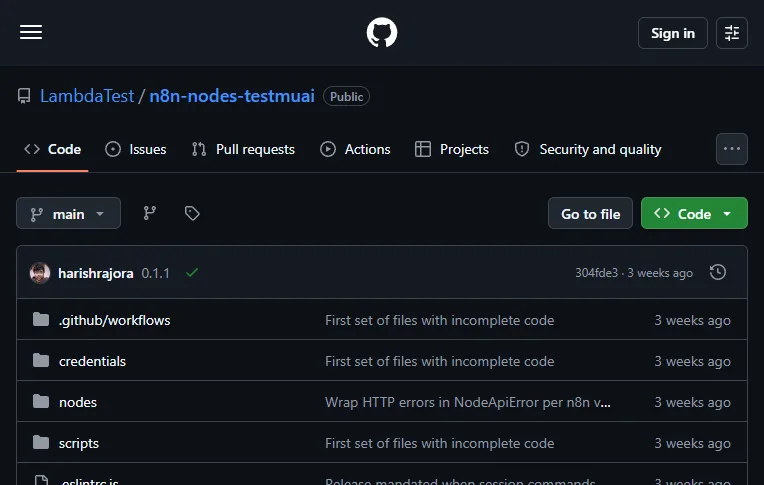Screen dimensions: 764x485
Task: Expand the main branch selector
Action: coord(68,213)
